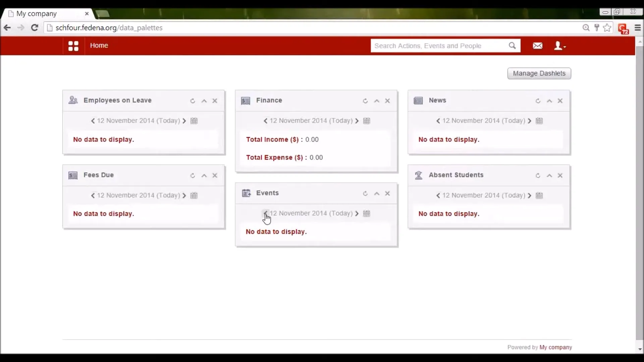Viewport: 644px width, 362px height.
Task: Go to previous date in Finance dashlet
Action: pyautogui.click(x=266, y=121)
